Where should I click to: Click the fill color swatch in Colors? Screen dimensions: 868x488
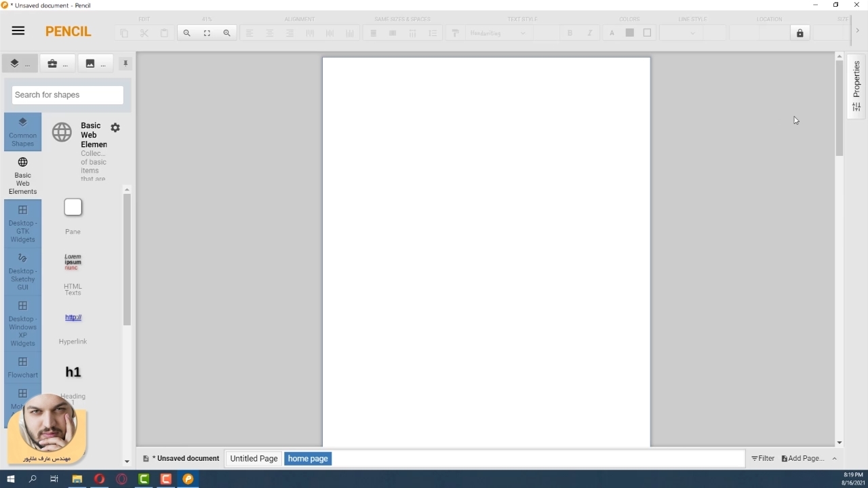[x=630, y=33]
